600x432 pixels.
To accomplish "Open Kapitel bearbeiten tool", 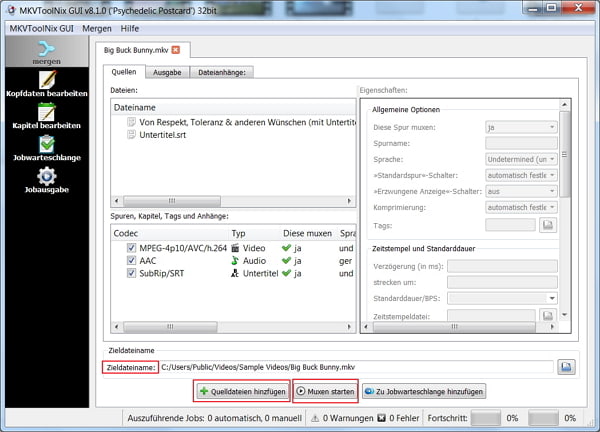I will click(47, 116).
